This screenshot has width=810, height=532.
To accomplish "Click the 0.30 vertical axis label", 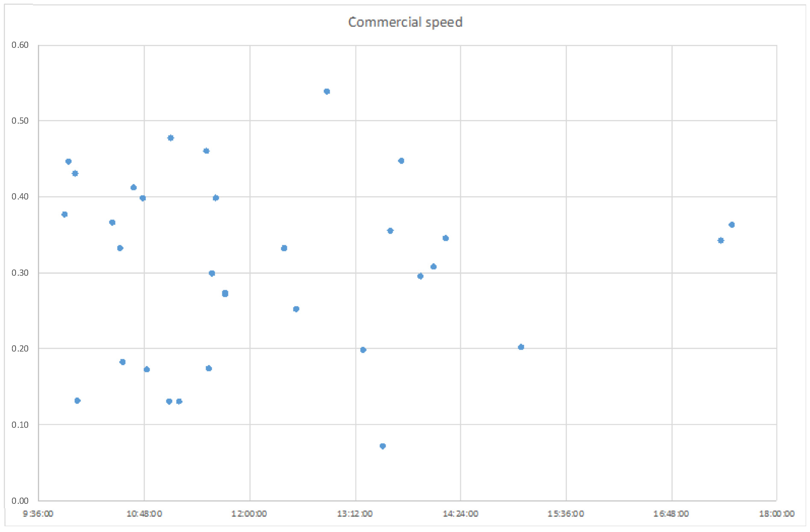I will pos(20,273).
